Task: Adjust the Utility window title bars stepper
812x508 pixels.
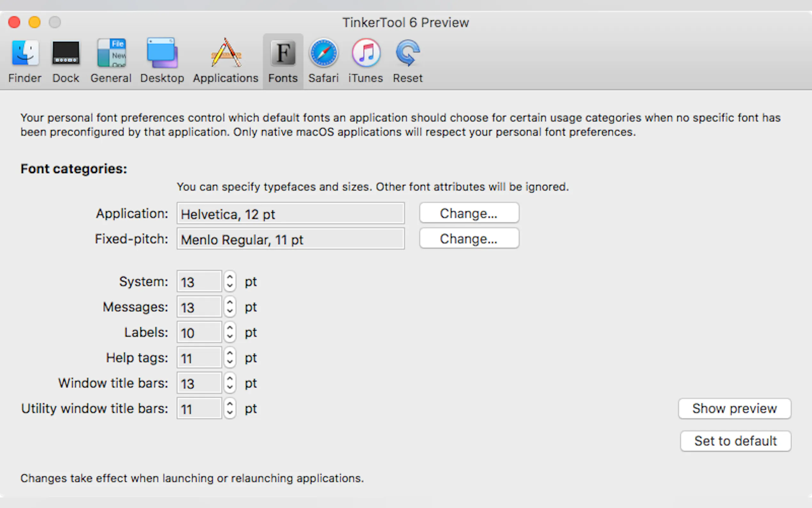Action: [x=230, y=409]
